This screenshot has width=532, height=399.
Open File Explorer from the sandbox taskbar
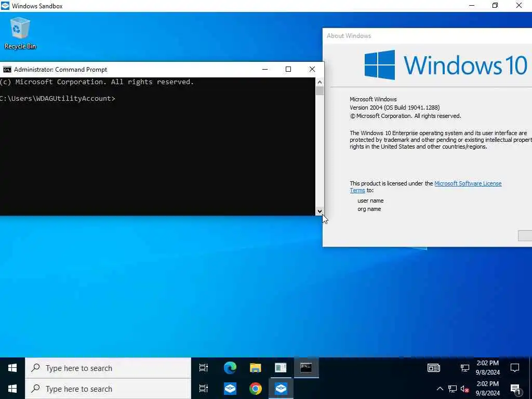click(x=256, y=368)
